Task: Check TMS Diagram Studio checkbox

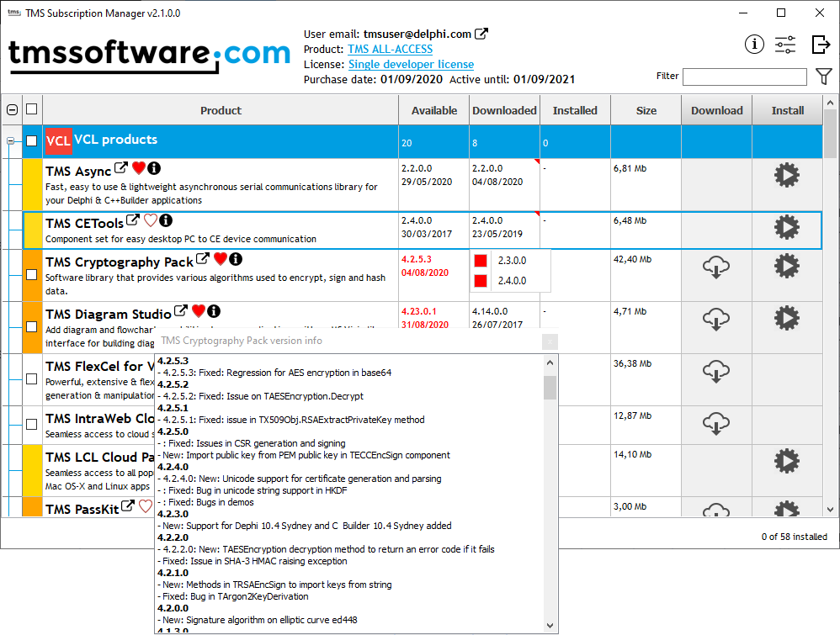Action: (32, 326)
